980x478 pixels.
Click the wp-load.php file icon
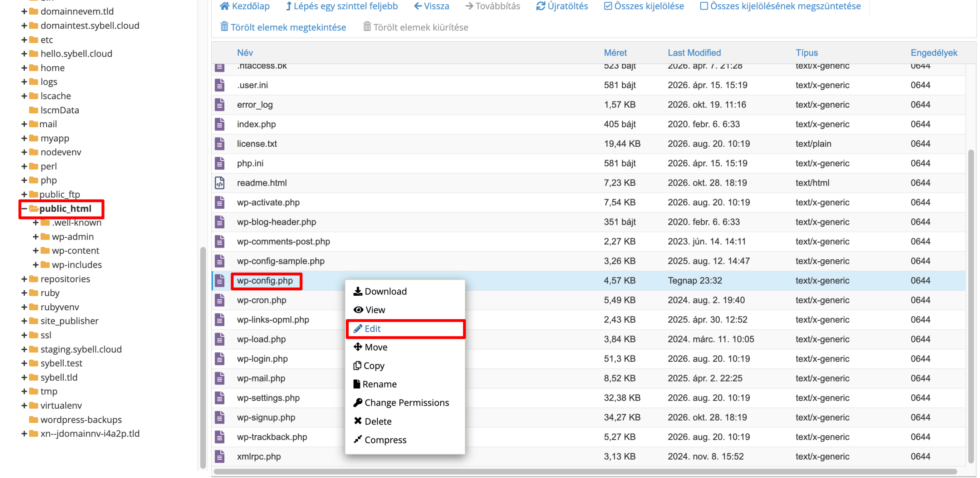pos(219,339)
